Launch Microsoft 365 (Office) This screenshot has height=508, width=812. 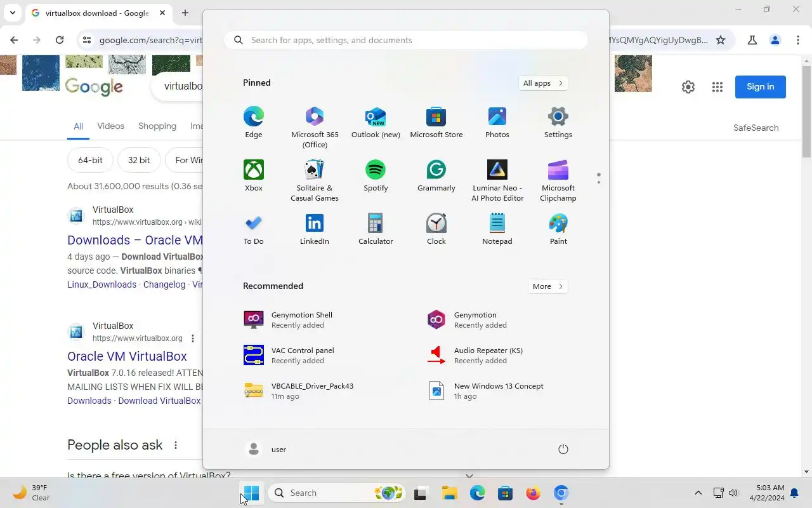[x=315, y=127]
